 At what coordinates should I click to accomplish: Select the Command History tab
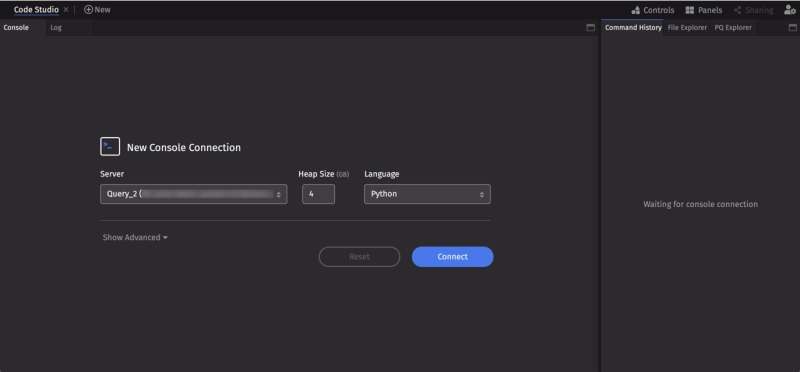(633, 28)
